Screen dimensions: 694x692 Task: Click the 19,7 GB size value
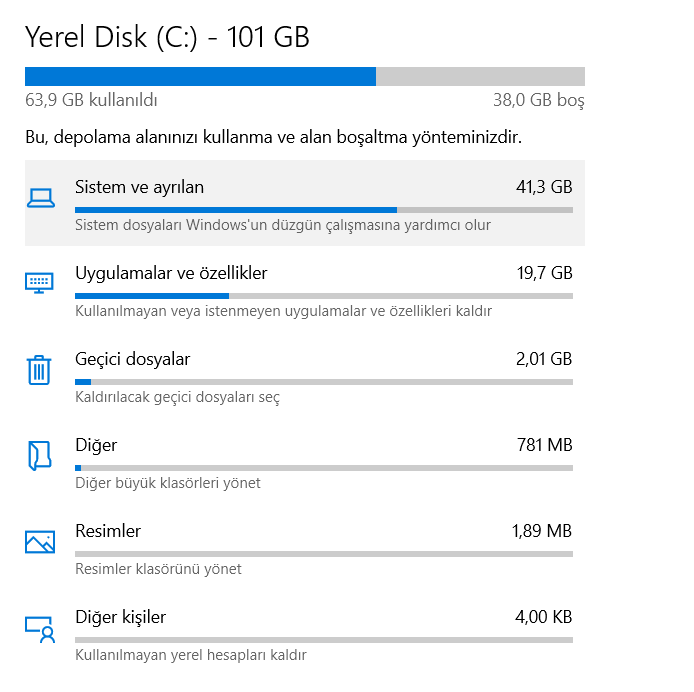pyautogui.click(x=543, y=273)
